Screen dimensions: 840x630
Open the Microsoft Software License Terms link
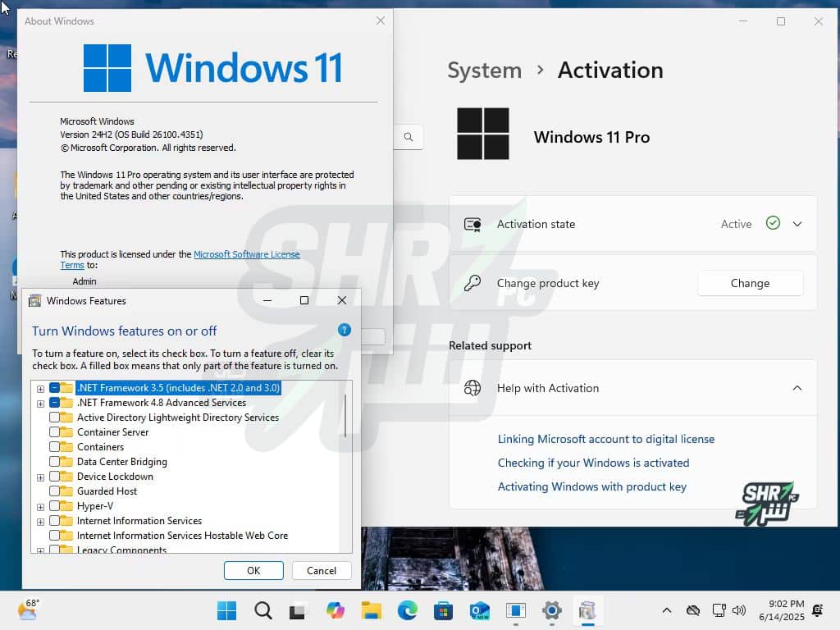coord(246,254)
